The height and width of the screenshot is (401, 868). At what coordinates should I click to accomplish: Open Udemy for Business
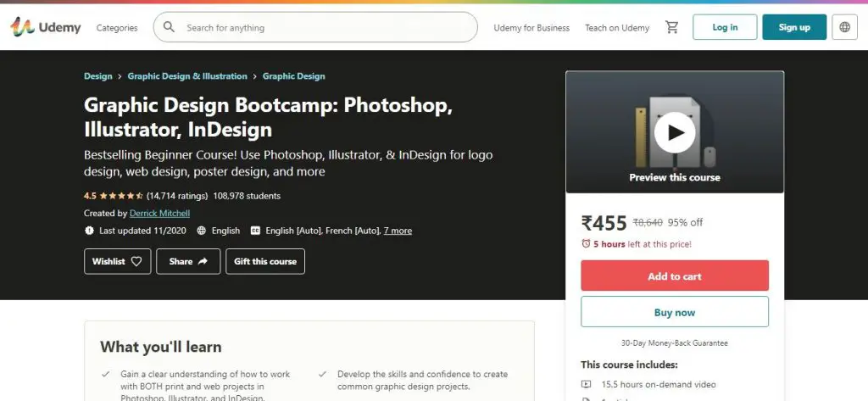[x=531, y=28]
